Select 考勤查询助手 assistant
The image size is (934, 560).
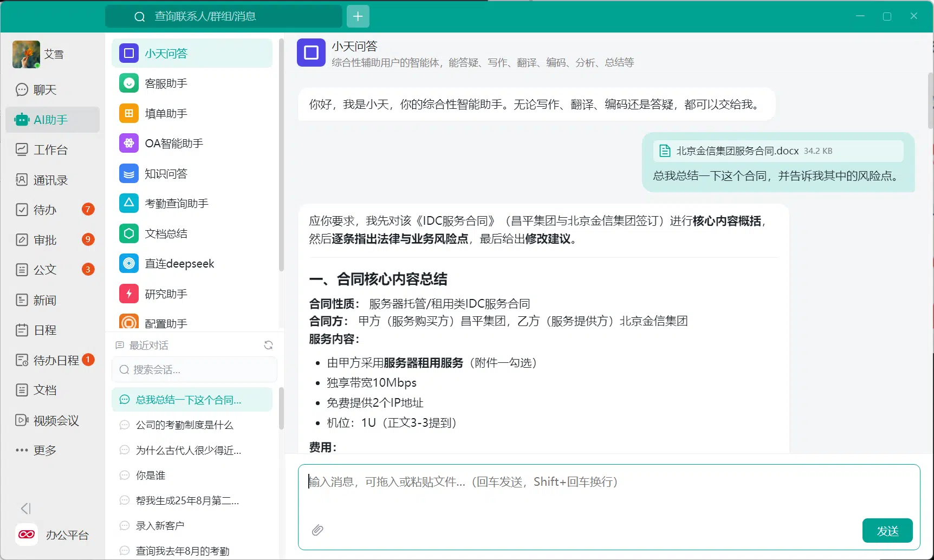point(192,204)
